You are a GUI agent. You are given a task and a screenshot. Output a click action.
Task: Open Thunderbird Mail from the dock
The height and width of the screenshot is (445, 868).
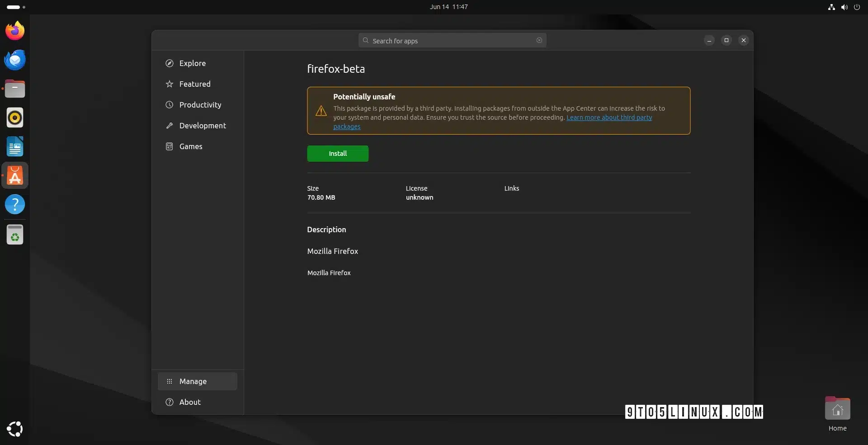click(15, 60)
